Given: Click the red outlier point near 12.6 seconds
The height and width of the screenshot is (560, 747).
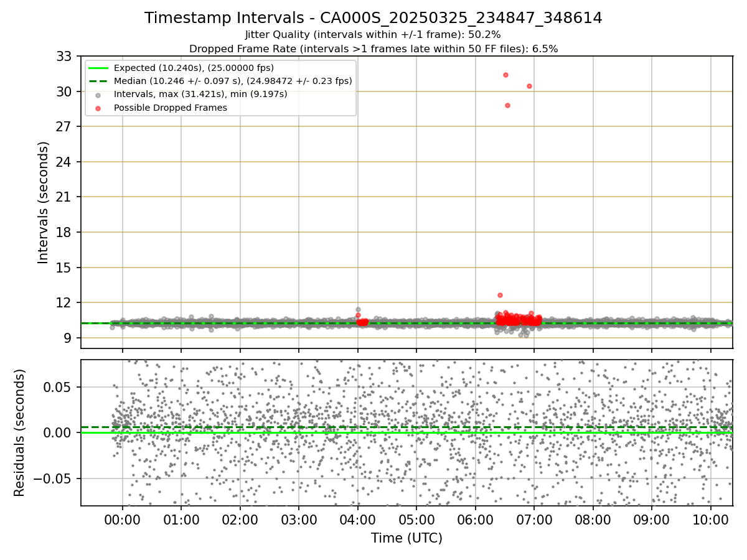Looking at the screenshot, I should [x=500, y=295].
